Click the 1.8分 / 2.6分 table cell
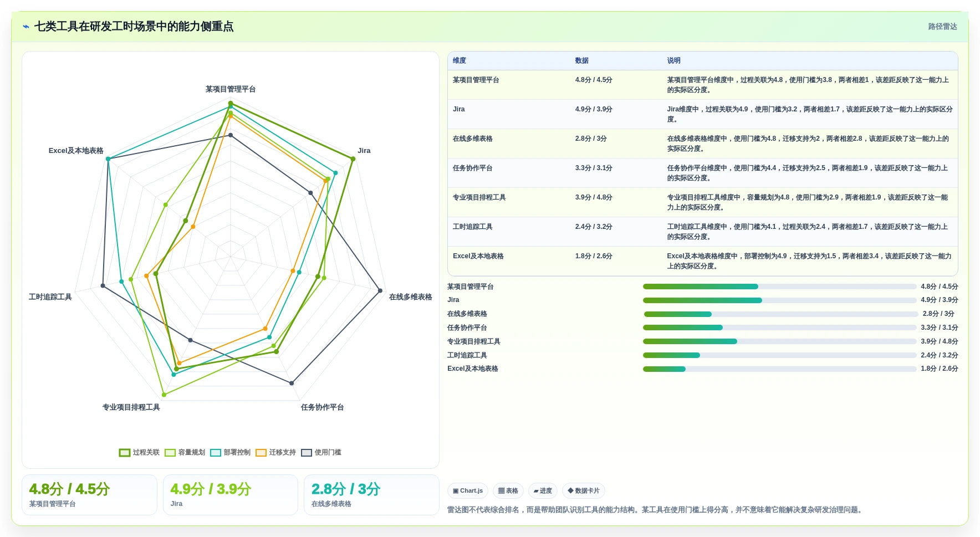 593,256
